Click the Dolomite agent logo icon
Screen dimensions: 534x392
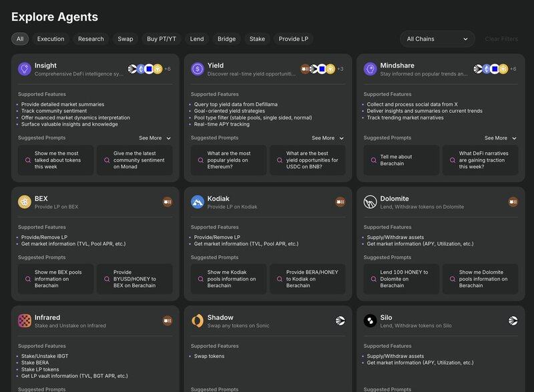pyautogui.click(x=370, y=202)
